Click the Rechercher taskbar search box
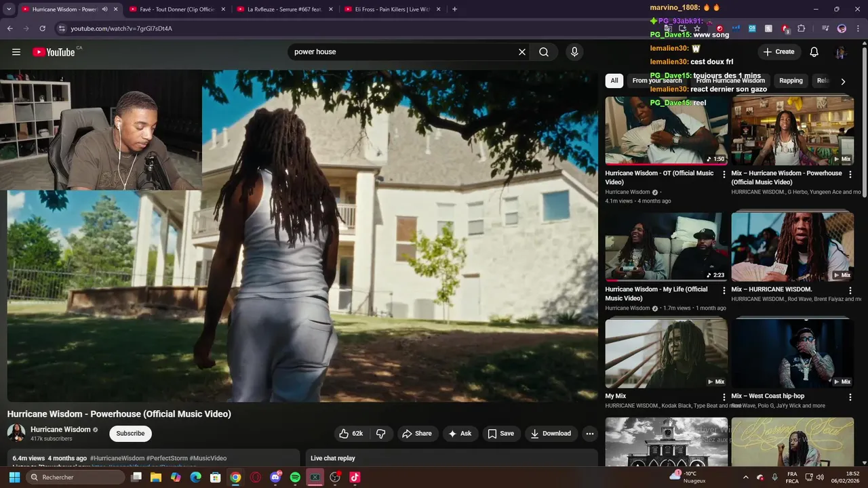Image resolution: width=868 pixels, height=488 pixels. [75, 477]
